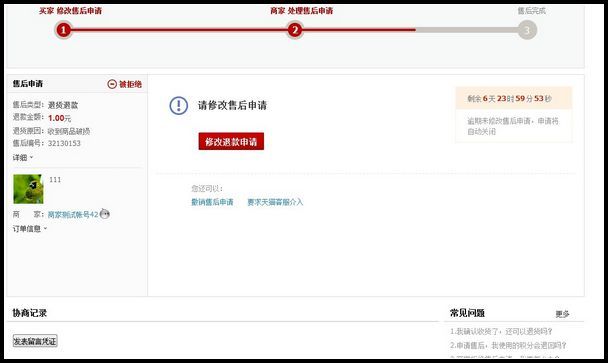This screenshot has width=608, height=363.
Task: Click the 撤销售后申请 link
Action: 212,202
